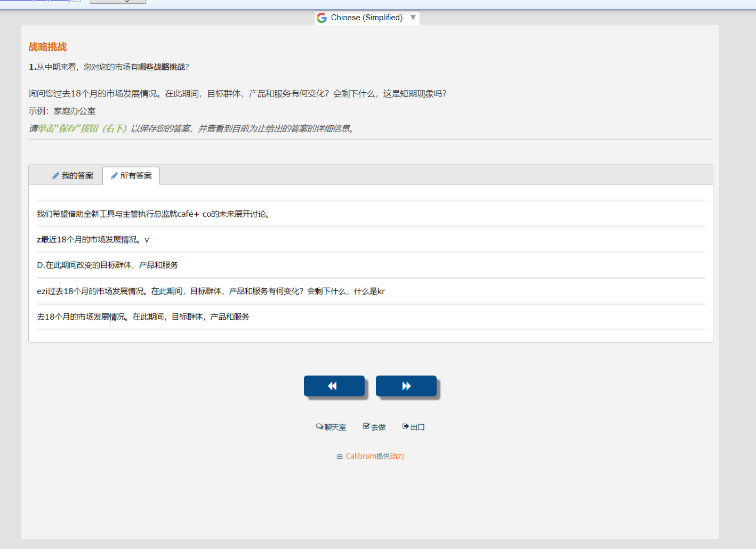Click the pencil icon on 所有答案 tab
The image size is (756, 551).
click(x=114, y=176)
